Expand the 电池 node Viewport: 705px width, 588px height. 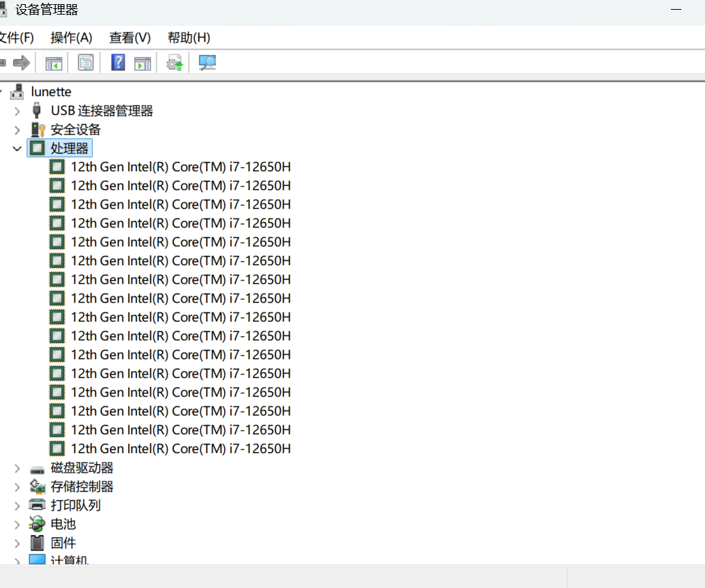tap(17, 525)
